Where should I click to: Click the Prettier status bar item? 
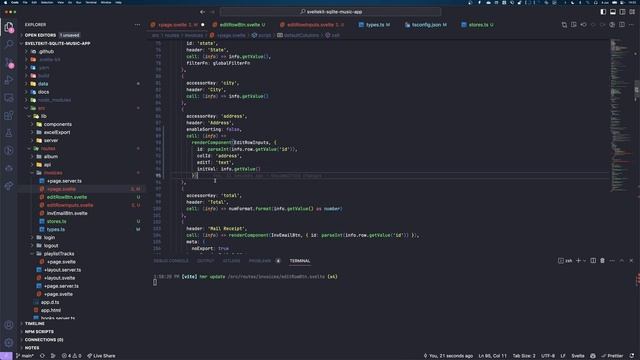point(612,356)
